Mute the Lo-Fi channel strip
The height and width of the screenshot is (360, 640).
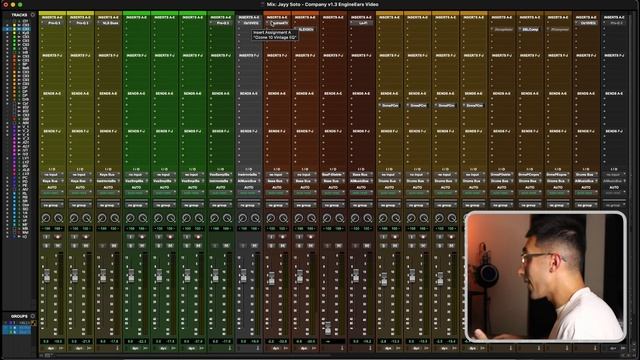coord(367,246)
